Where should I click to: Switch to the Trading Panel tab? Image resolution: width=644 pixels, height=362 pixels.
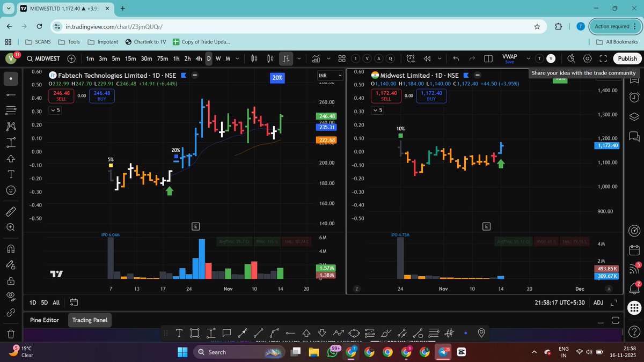89,320
